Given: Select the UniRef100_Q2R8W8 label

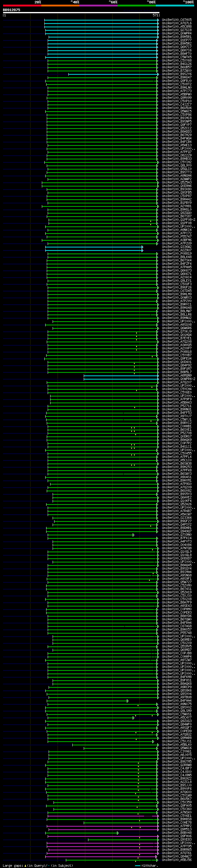Looking at the screenshot, I should (177, 765).
